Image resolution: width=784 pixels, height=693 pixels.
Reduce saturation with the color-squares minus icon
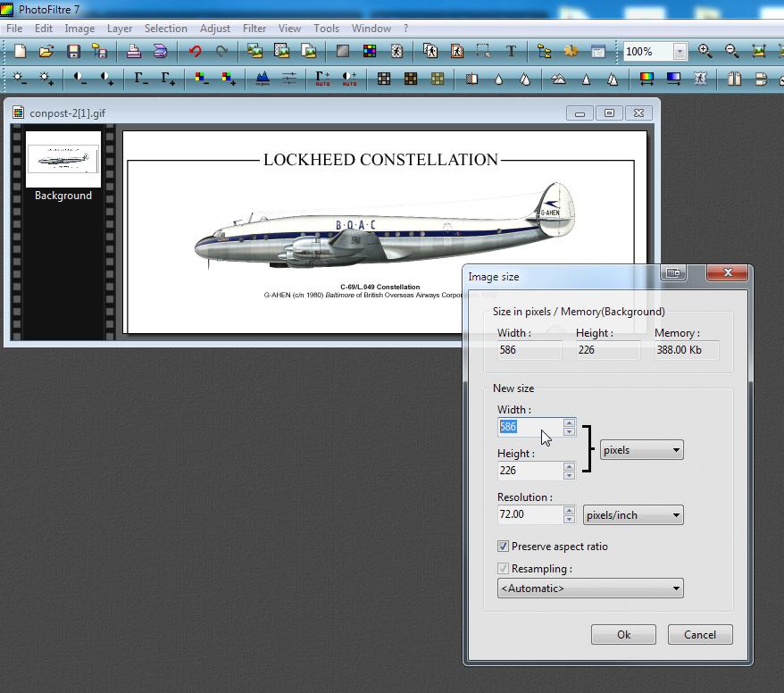pos(202,79)
